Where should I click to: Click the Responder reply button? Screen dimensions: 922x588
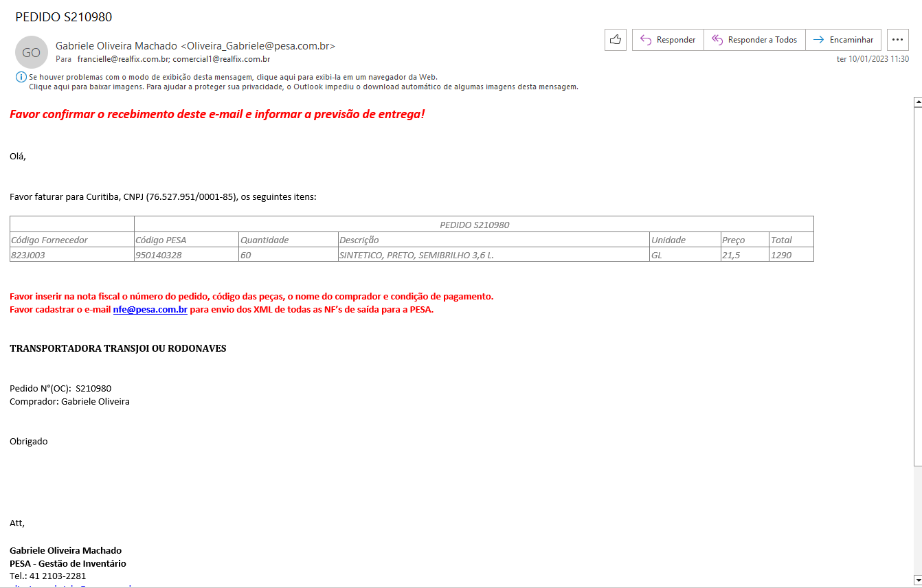668,40
